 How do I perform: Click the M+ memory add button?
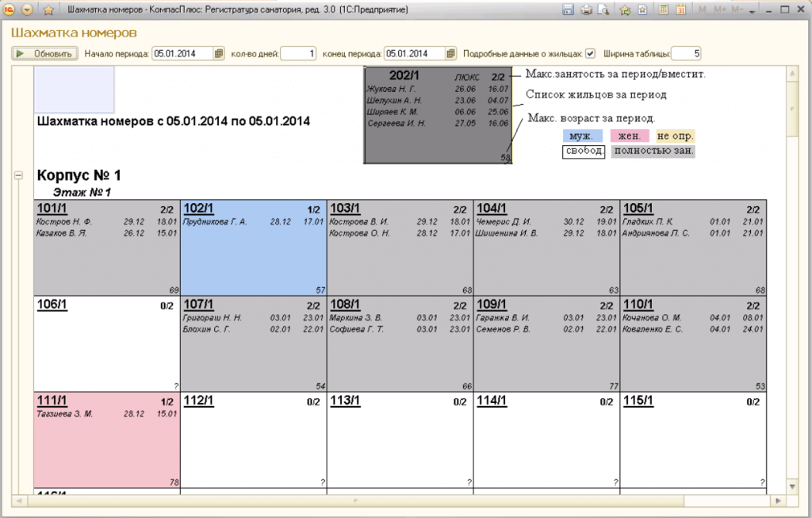tap(720, 10)
